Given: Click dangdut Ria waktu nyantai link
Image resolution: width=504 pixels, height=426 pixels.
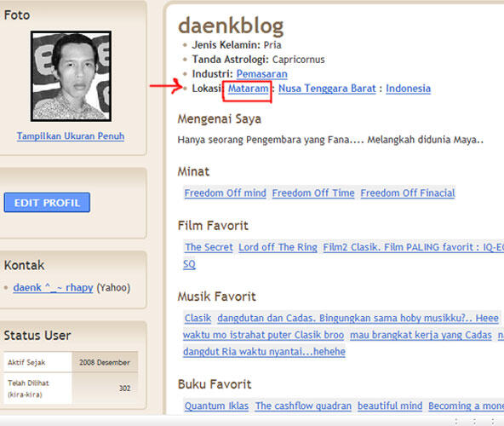Looking at the screenshot, I should pyautogui.click(x=264, y=352).
